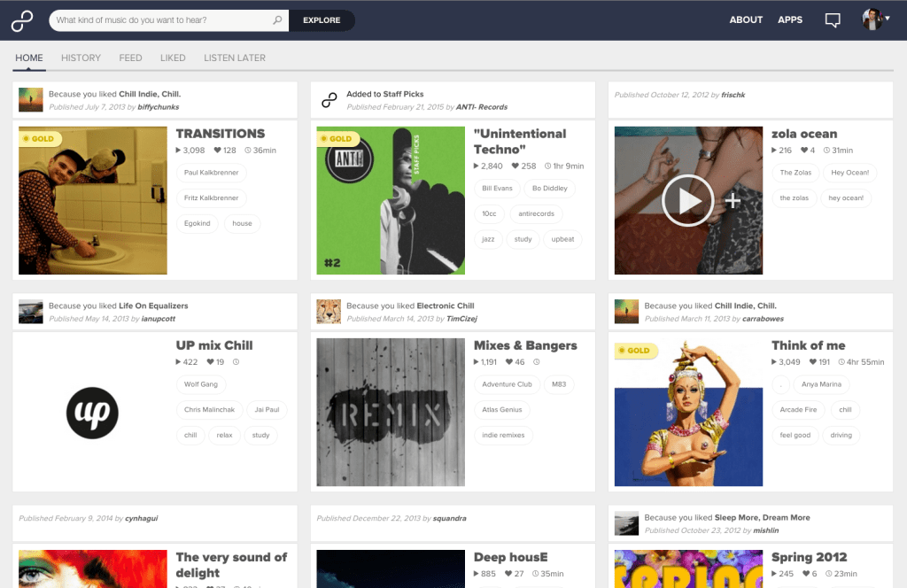Select the house tag

pos(242,223)
